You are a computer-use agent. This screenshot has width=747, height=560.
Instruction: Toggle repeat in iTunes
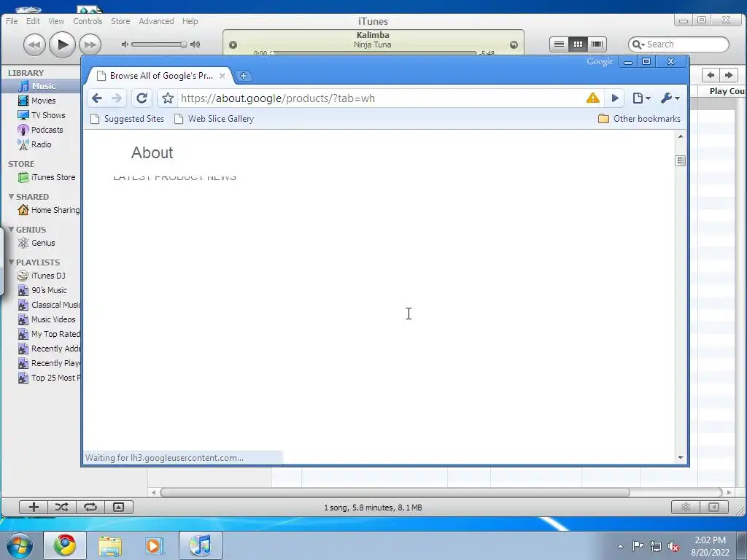(x=90, y=507)
